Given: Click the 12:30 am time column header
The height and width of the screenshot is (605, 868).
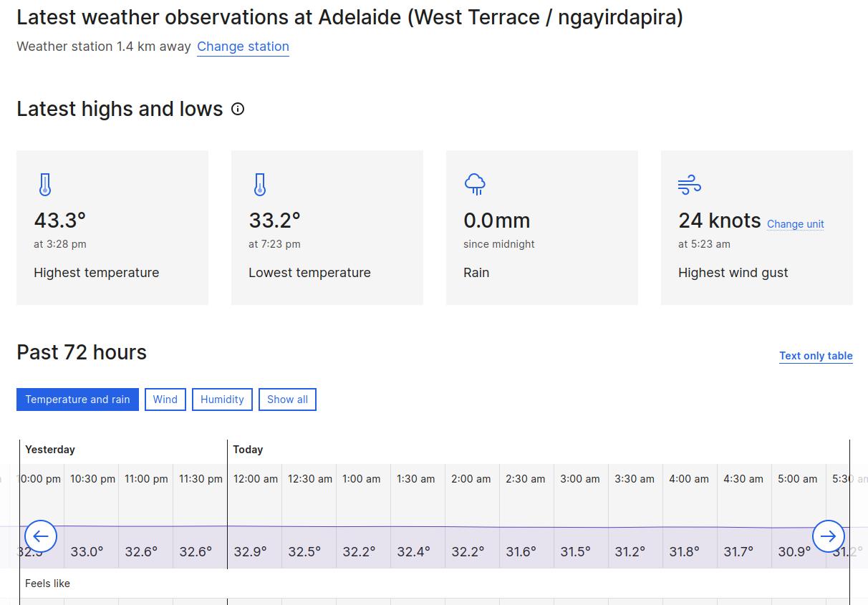Looking at the screenshot, I should (310, 479).
